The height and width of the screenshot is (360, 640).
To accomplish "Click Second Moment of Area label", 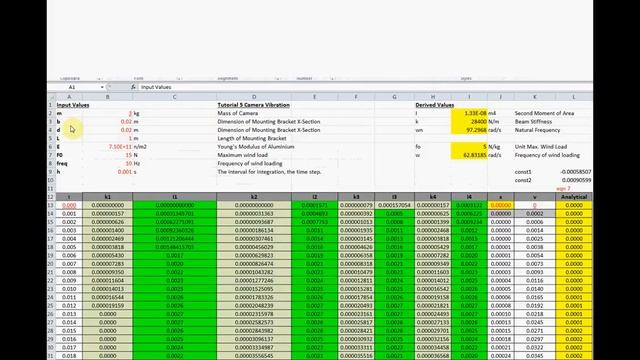I will tap(544, 113).
